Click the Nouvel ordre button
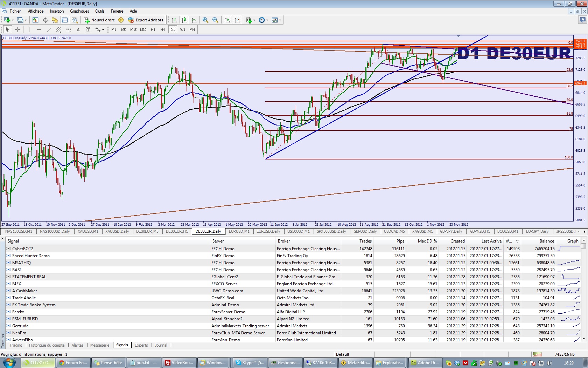The image size is (588, 368). [x=99, y=20]
